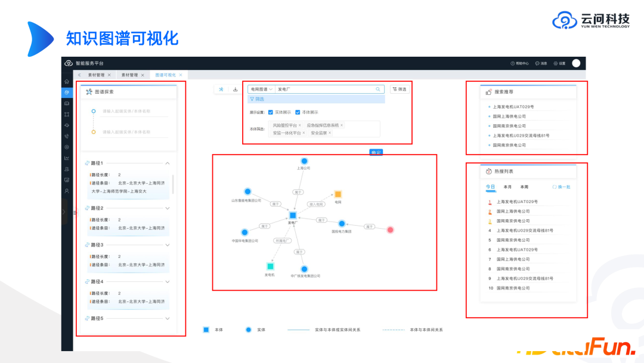Viewport: 644px width, 363px height.
Task: Remove the 风险管控平台 filter tag
Action: 300,125
